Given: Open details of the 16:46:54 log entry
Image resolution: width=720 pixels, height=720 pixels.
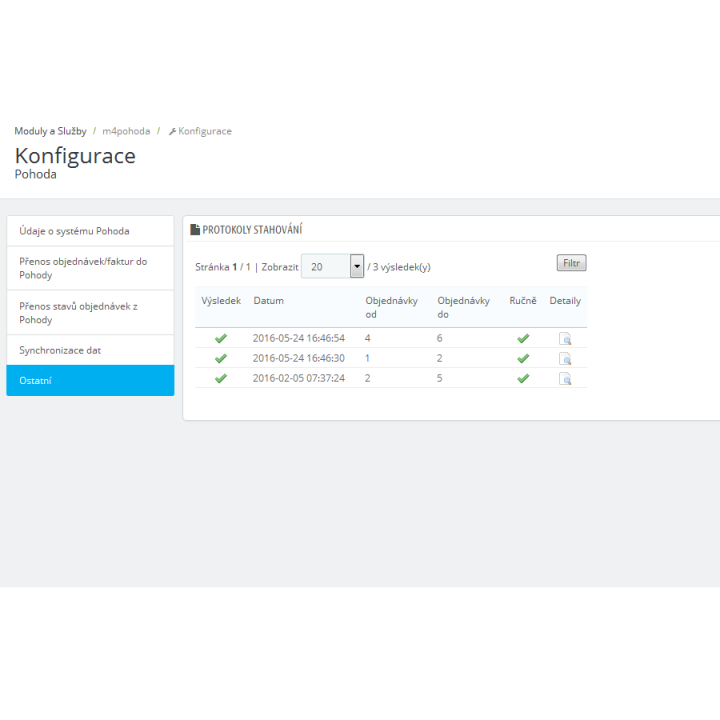Looking at the screenshot, I should (x=565, y=338).
